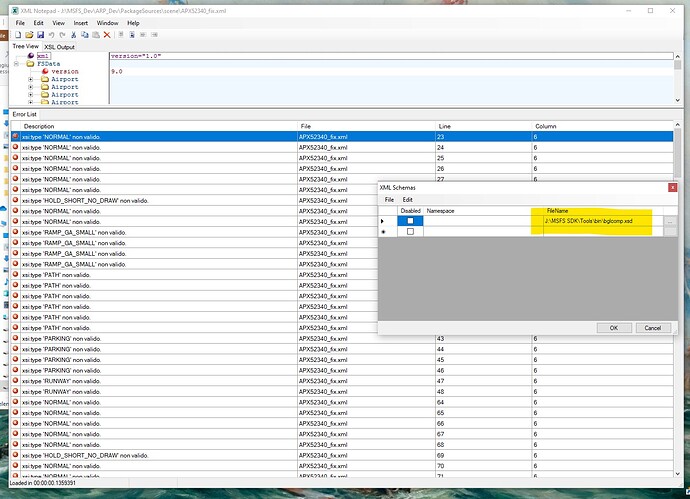Create a new document via toolbar icon
Viewport: 690px width, 499px height.
(18, 35)
